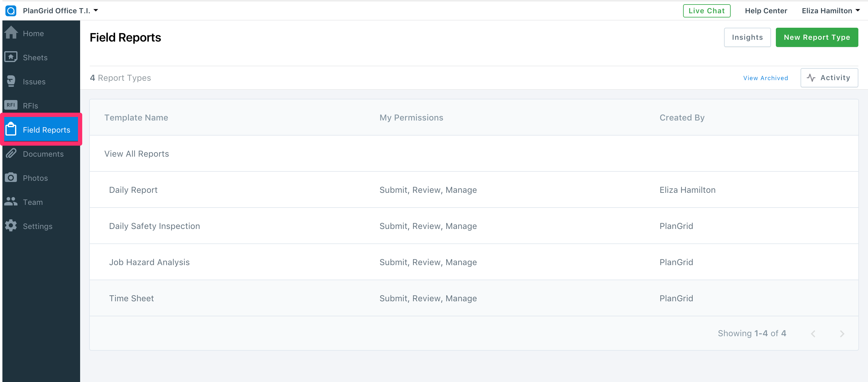Open View All Reports row

[474, 153]
